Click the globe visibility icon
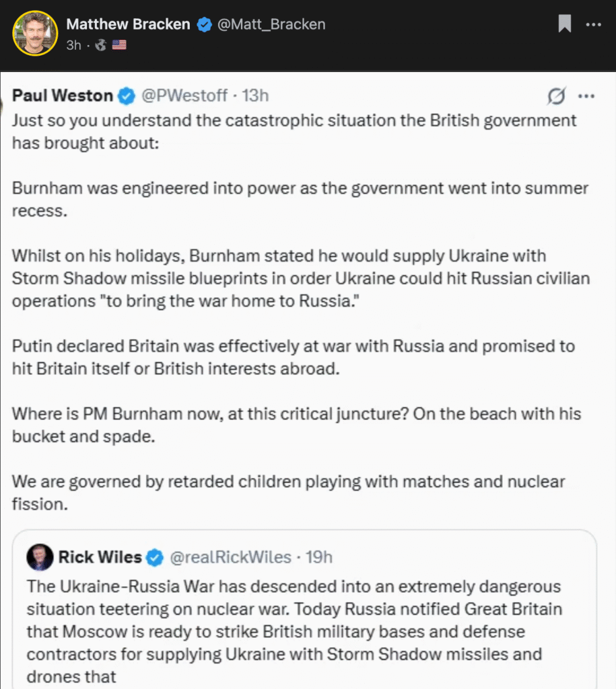Image resolution: width=616 pixels, height=689 pixels. click(101, 45)
